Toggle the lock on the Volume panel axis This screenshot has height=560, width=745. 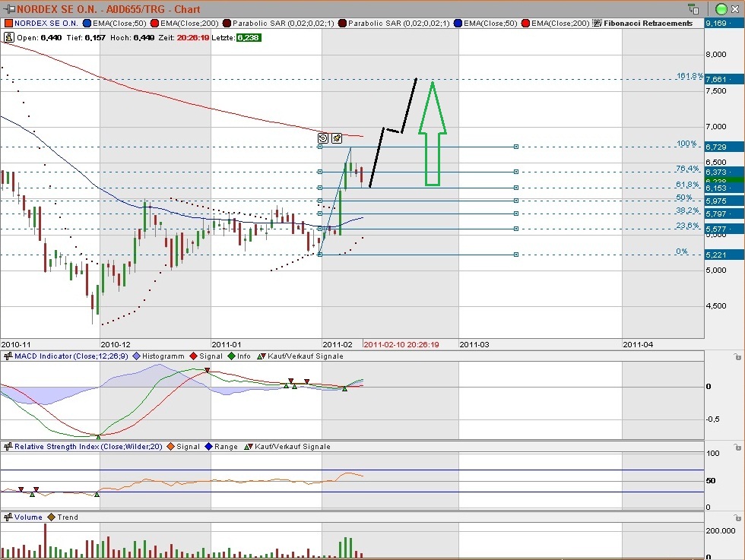pyautogui.click(x=737, y=517)
